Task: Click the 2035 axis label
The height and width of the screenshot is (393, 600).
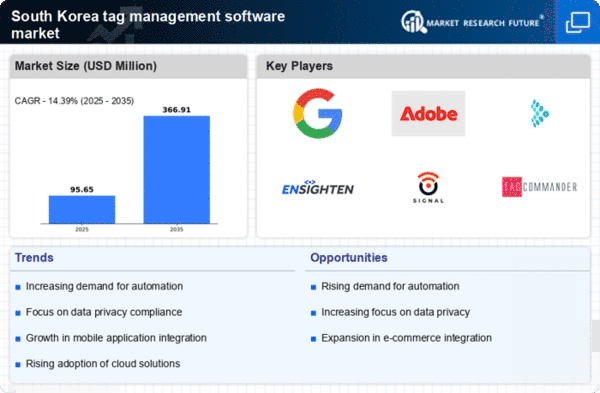Action: coord(176,229)
